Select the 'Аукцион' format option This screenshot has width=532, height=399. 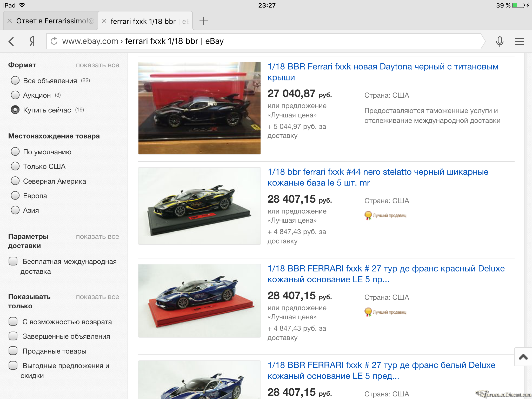[x=15, y=95]
